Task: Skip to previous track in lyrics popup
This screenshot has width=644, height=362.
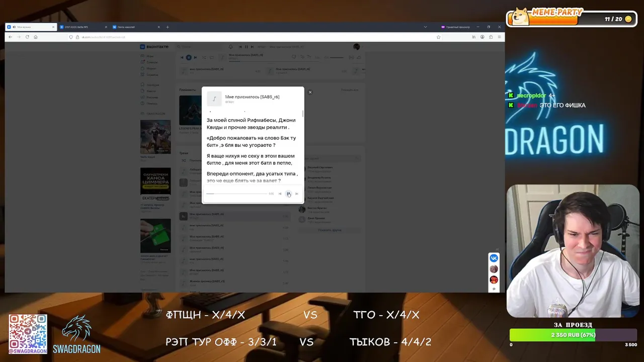Action: [280, 194]
